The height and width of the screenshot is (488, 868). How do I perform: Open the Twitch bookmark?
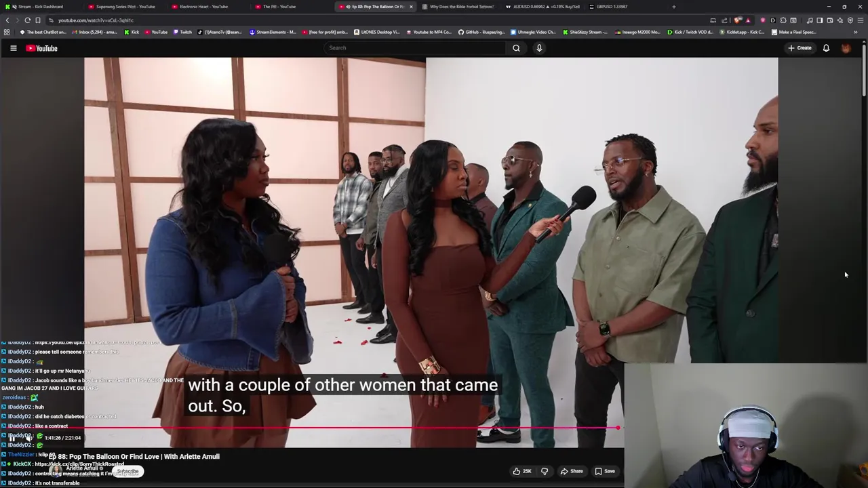coord(183,32)
